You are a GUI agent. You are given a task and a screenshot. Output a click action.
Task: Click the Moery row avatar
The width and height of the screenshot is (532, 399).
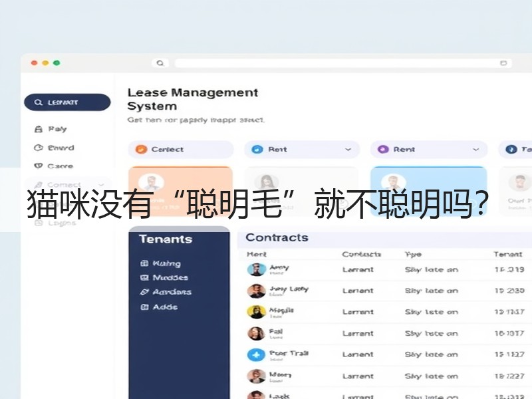click(x=256, y=376)
